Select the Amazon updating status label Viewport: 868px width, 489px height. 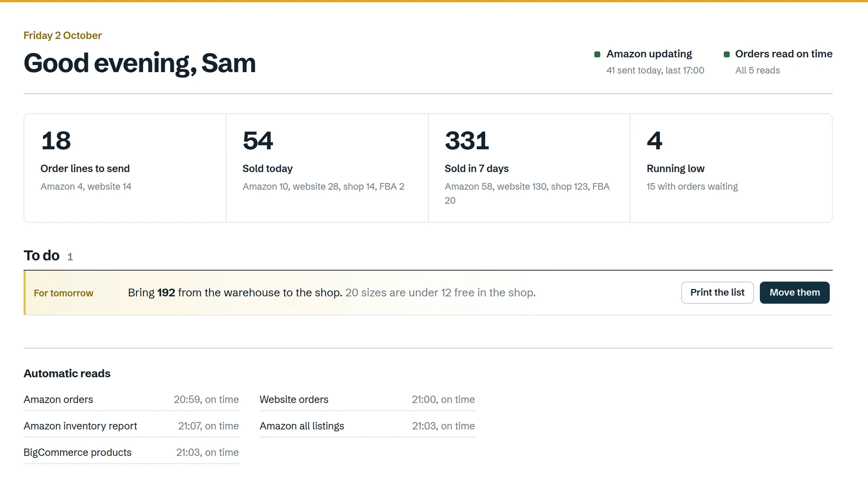(649, 54)
